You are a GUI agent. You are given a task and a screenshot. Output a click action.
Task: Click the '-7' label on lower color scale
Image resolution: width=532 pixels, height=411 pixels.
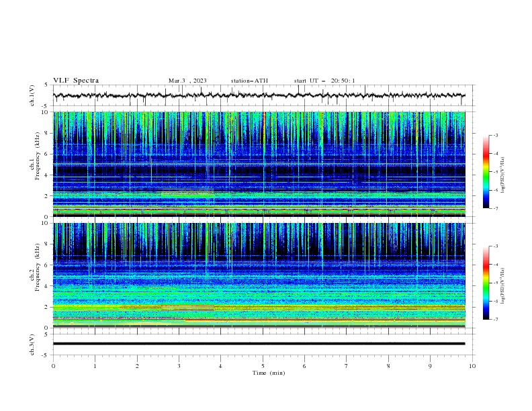point(496,319)
